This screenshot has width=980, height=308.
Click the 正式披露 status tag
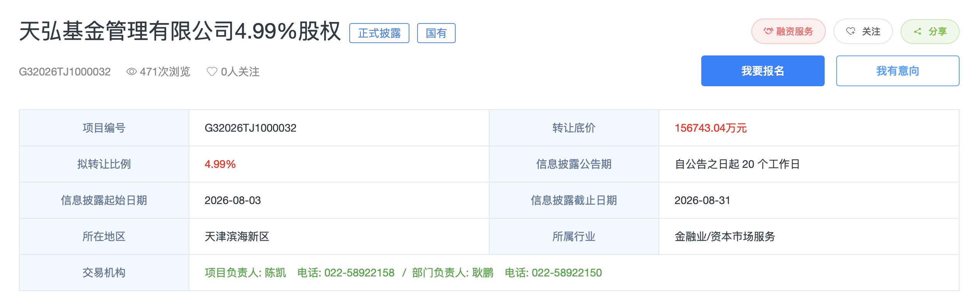[379, 33]
